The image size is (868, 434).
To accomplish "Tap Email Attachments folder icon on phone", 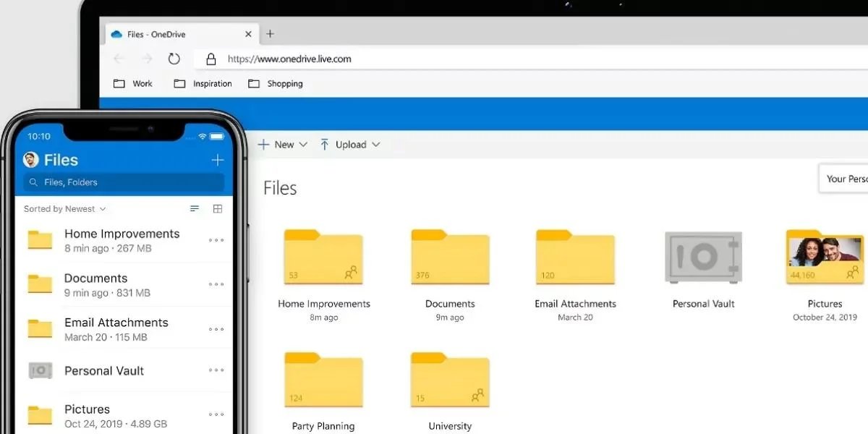I will 40,328.
